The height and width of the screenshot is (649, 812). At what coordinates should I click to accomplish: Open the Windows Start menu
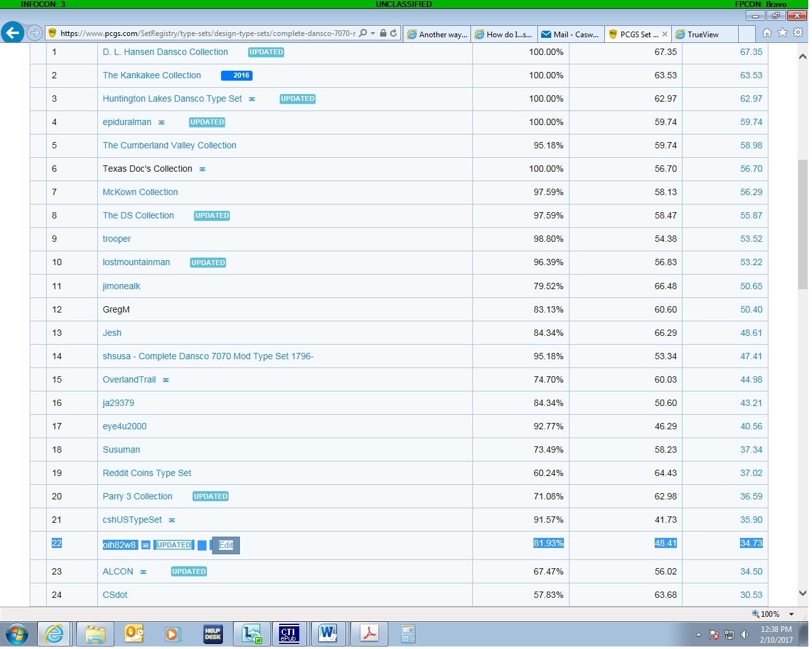[x=17, y=634]
